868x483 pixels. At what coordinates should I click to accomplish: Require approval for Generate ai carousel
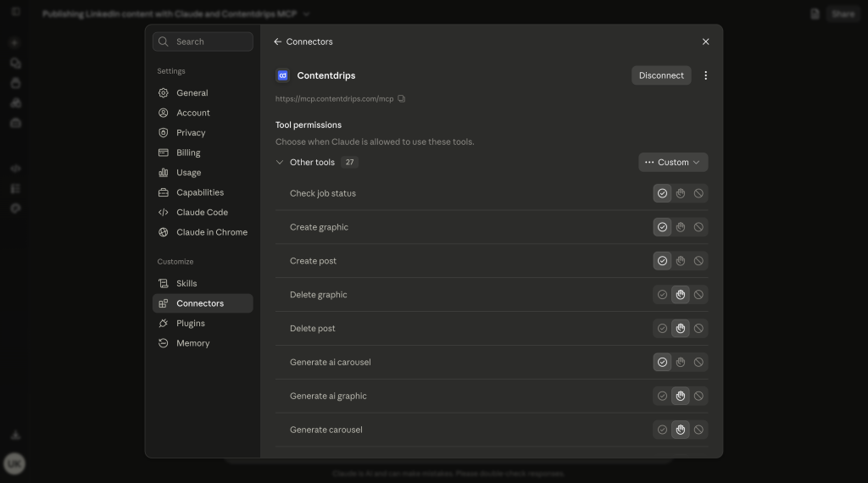tap(681, 362)
